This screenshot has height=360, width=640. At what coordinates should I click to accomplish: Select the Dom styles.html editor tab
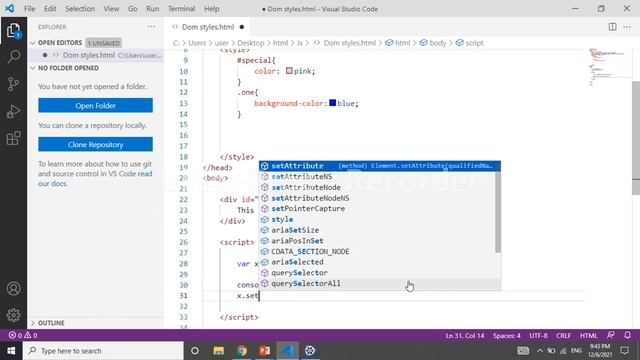pos(208,27)
